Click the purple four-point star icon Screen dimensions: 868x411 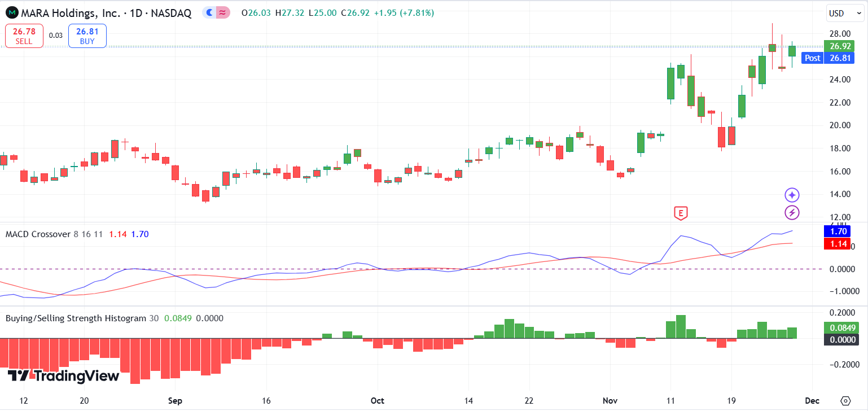click(792, 195)
